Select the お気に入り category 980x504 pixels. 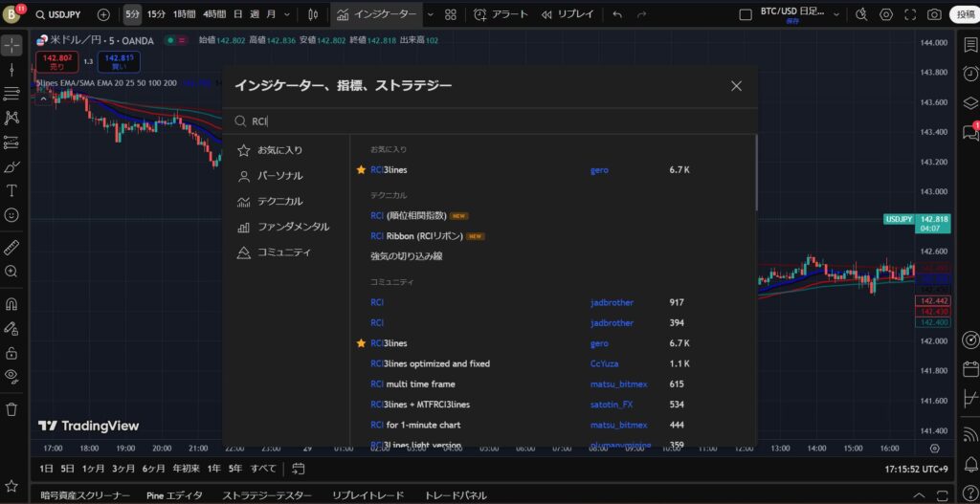(x=280, y=150)
